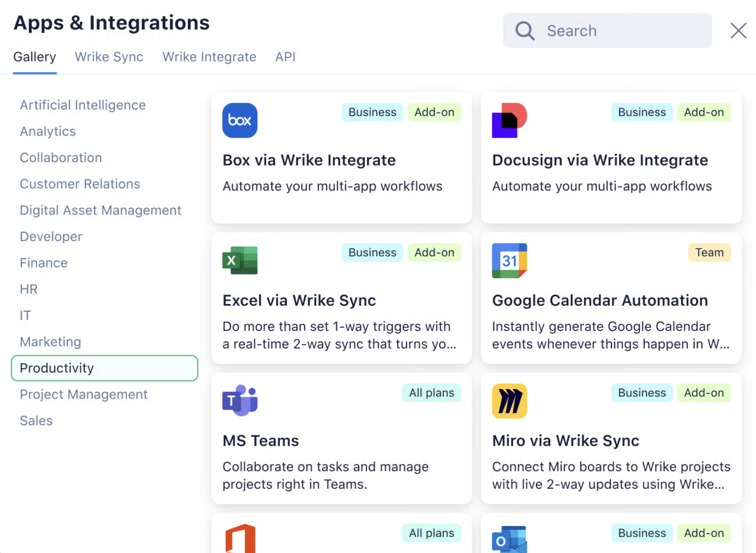Image resolution: width=756 pixels, height=553 pixels.
Task: Click the Search input field
Action: point(607,31)
